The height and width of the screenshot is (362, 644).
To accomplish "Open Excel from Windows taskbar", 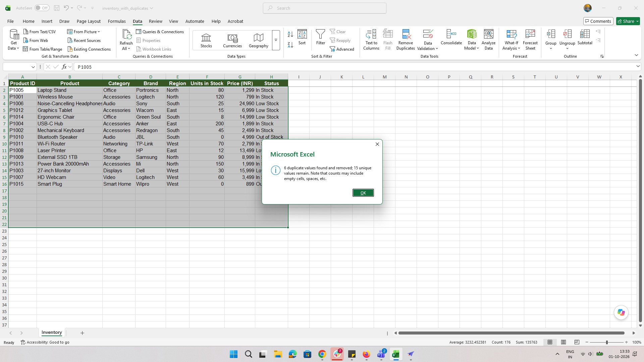I will 396,354.
